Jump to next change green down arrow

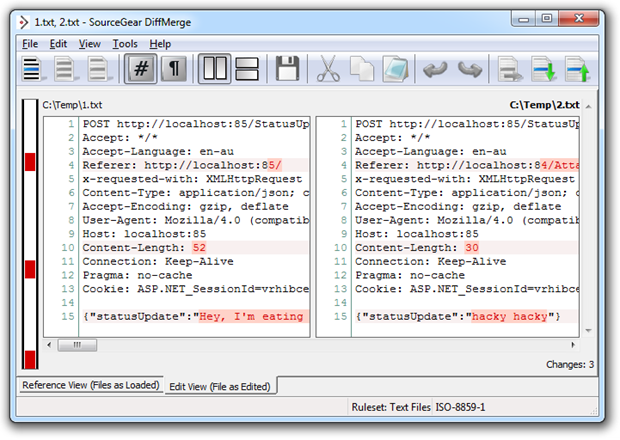point(543,69)
